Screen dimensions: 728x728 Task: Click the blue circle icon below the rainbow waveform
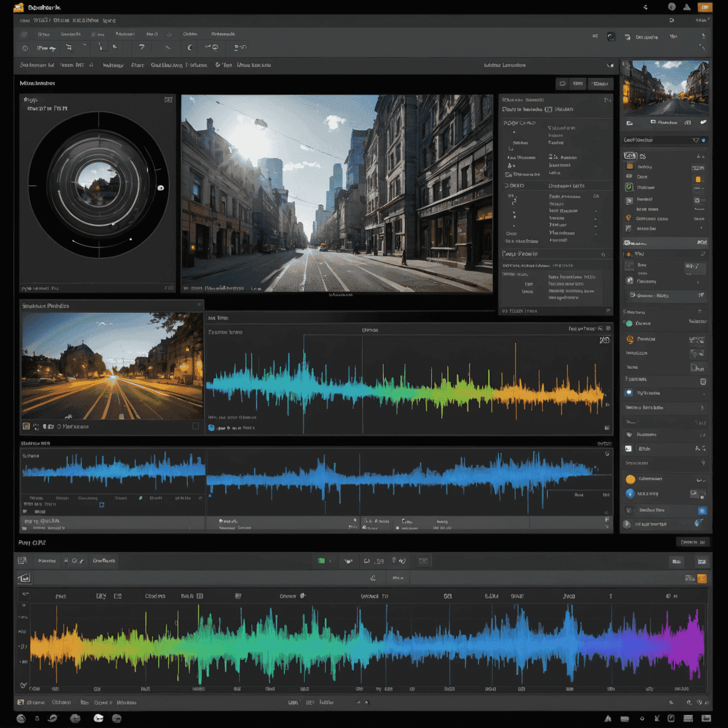[211, 428]
